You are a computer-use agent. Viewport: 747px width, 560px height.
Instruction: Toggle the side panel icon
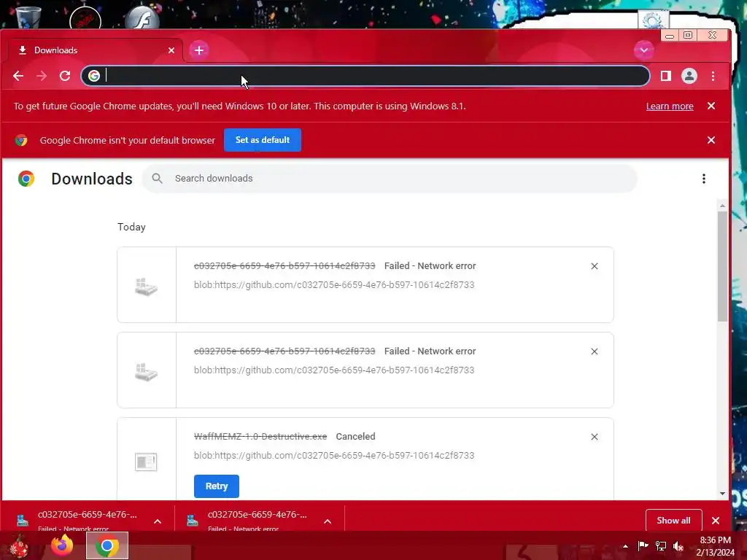(x=665, y=76)
